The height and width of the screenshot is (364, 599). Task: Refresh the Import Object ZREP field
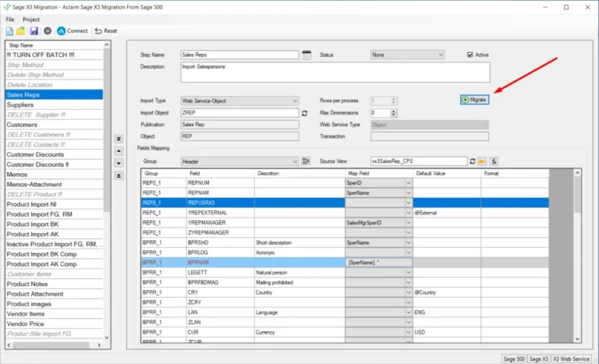305,113
